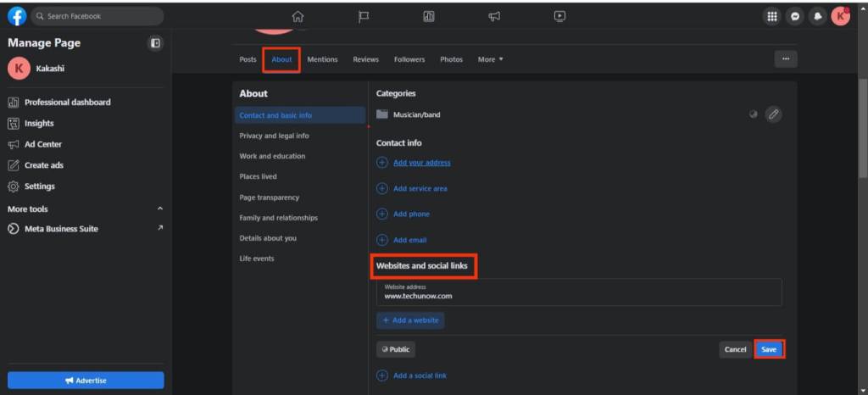This screenshot has height=395, width=868.
Task: Switch to the Posts tab
Action: 248,59
